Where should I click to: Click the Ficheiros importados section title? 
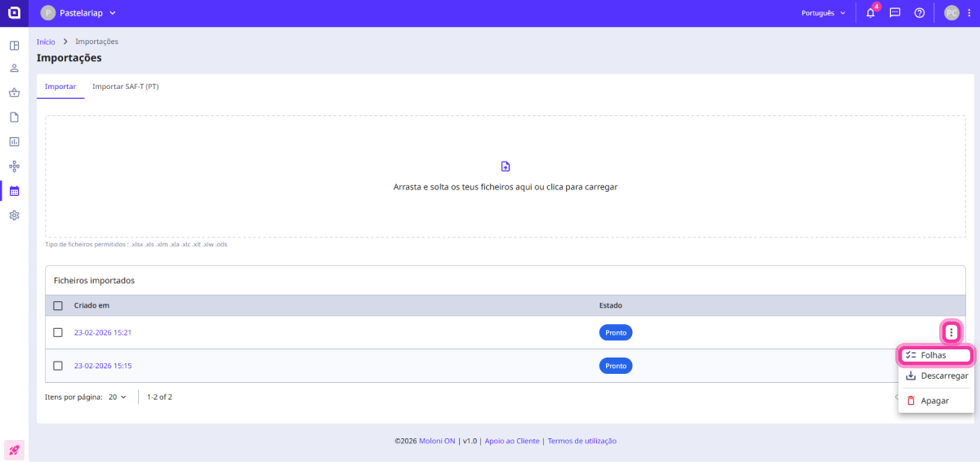94,280
